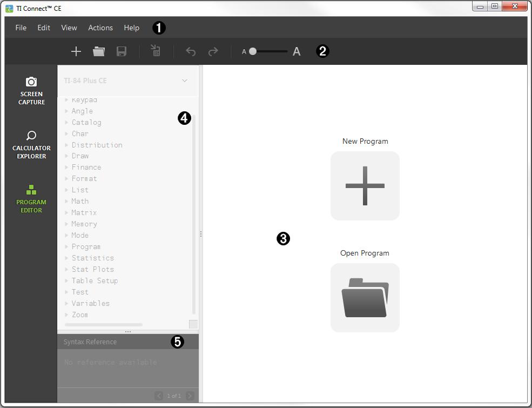Viewport: 532px width, 408px height.
Task: Click the font size slider handle
Action: coord(253,51)
